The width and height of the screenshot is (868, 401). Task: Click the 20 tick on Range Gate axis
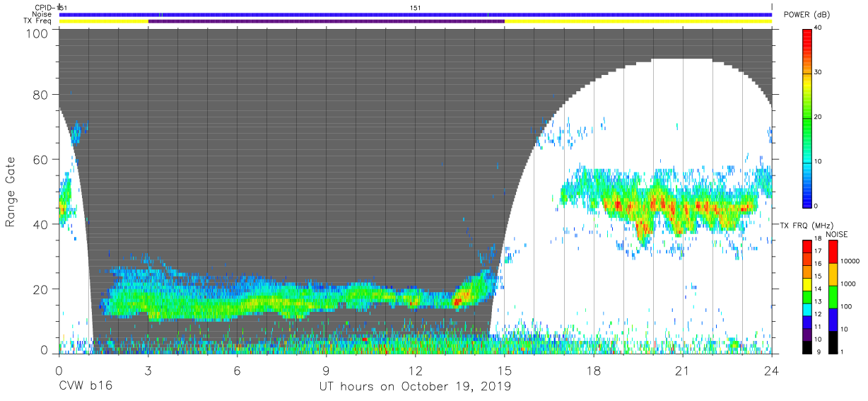pyautogui.click(x=41, y=289)
